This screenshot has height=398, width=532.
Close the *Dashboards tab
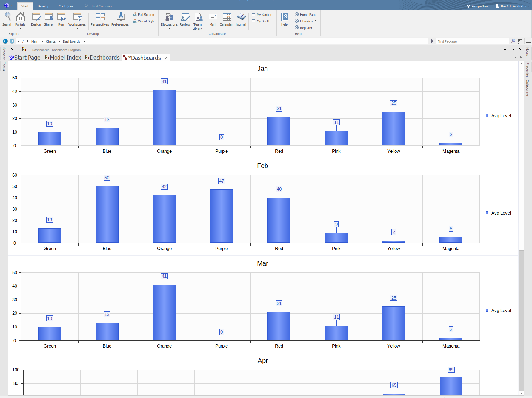click(166, 58)
